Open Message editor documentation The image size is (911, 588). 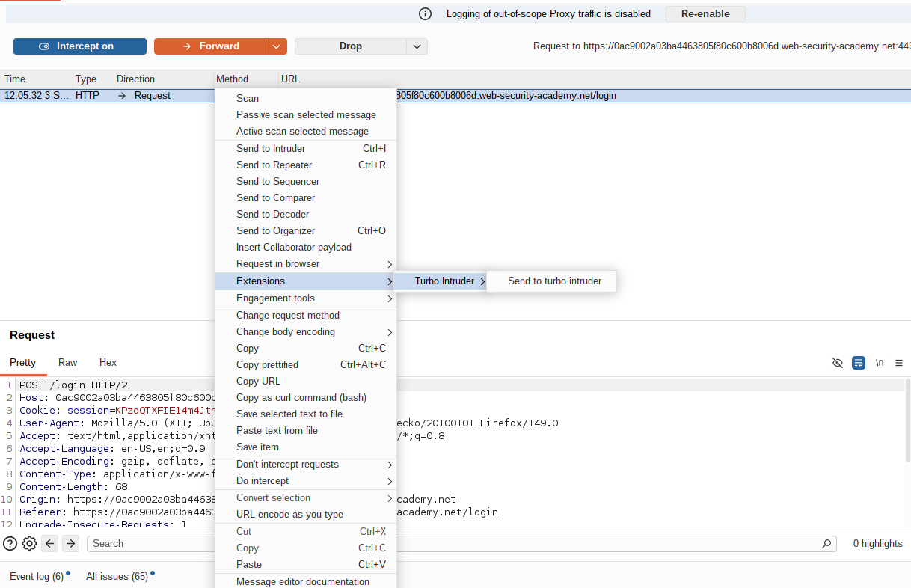click(306, 581)
